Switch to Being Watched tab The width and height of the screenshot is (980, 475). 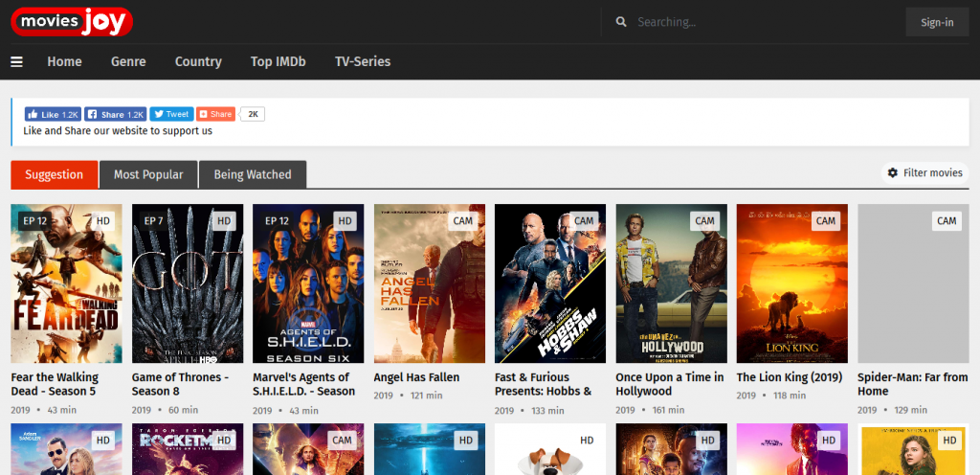[x=253, y=174]
